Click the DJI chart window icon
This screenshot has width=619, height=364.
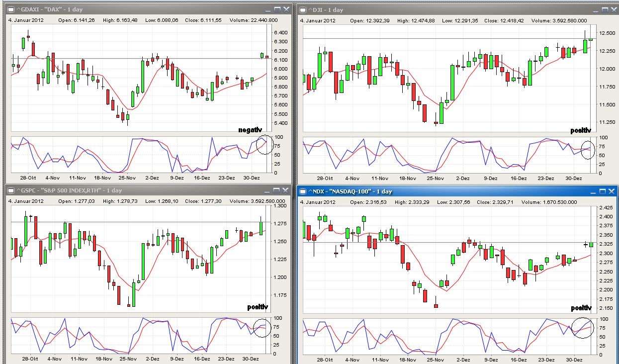[302, 9]
